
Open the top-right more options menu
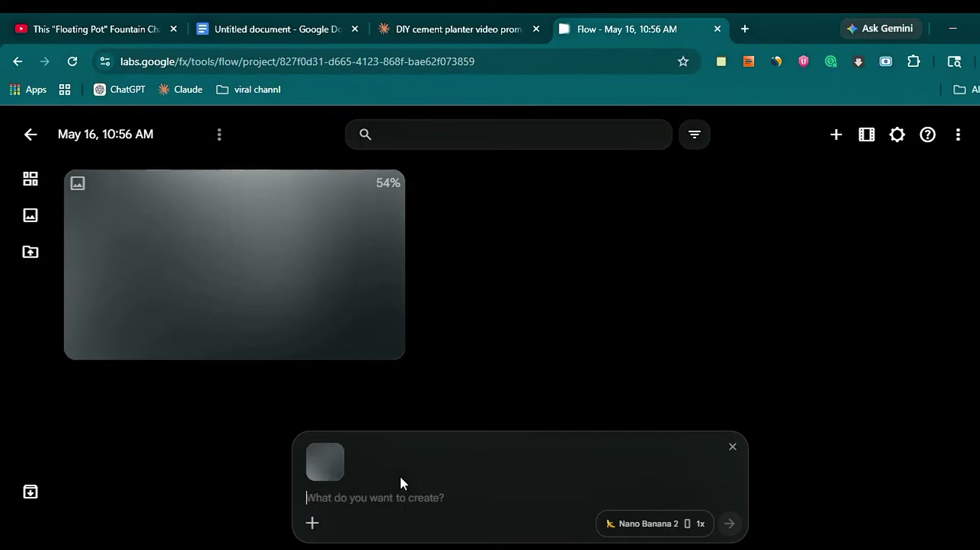958,135
